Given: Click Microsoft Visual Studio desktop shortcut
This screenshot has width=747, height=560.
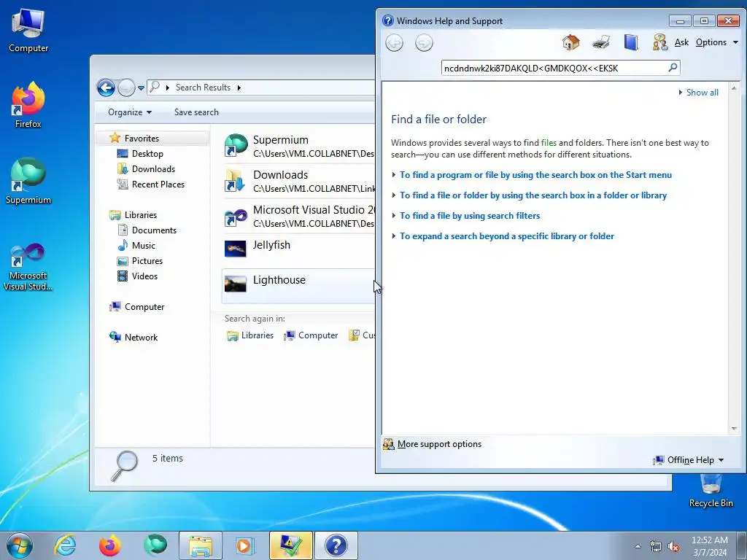Looking at the screenshot, I should [x=28, y=267].
